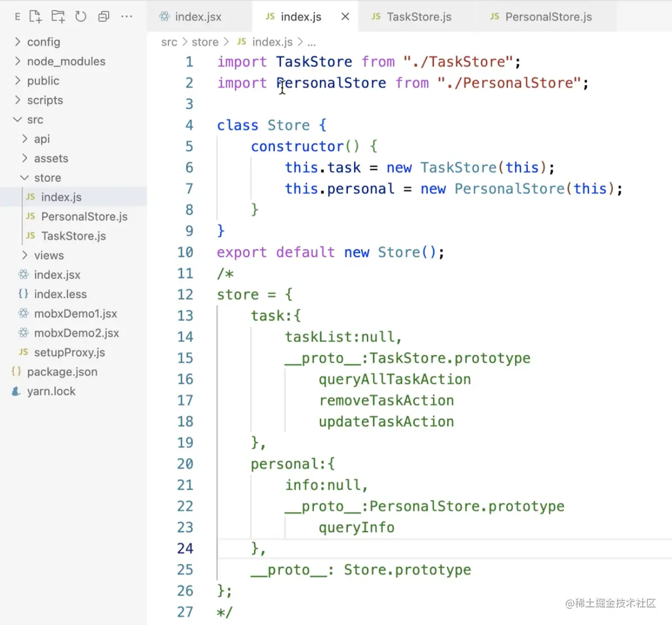Click the New Folder icon in explorer
This screenshot has height=625, width=672.
tap(58, 17)
